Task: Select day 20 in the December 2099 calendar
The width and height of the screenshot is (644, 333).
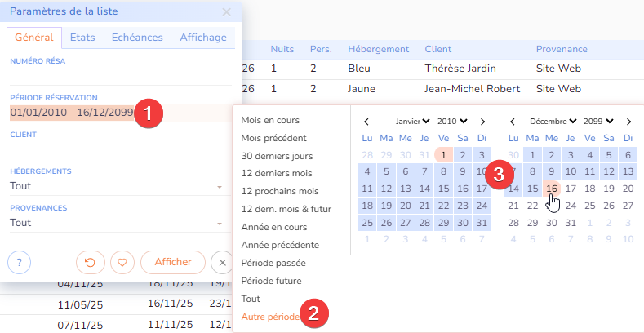Action: click(x=628, y=189)
